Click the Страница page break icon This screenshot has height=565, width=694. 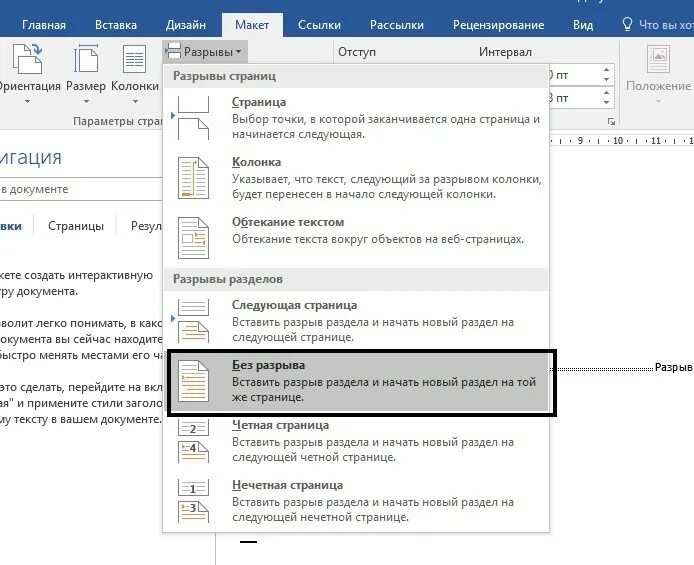193,118
